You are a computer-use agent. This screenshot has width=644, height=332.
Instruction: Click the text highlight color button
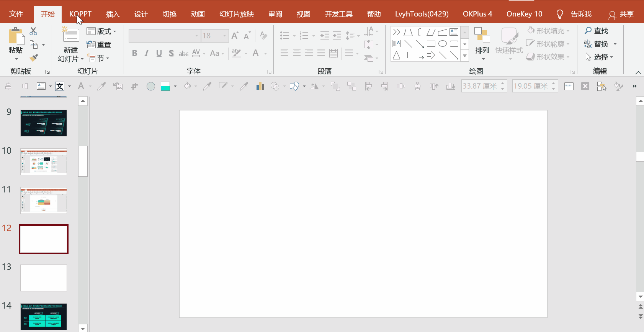click(236, 53)
